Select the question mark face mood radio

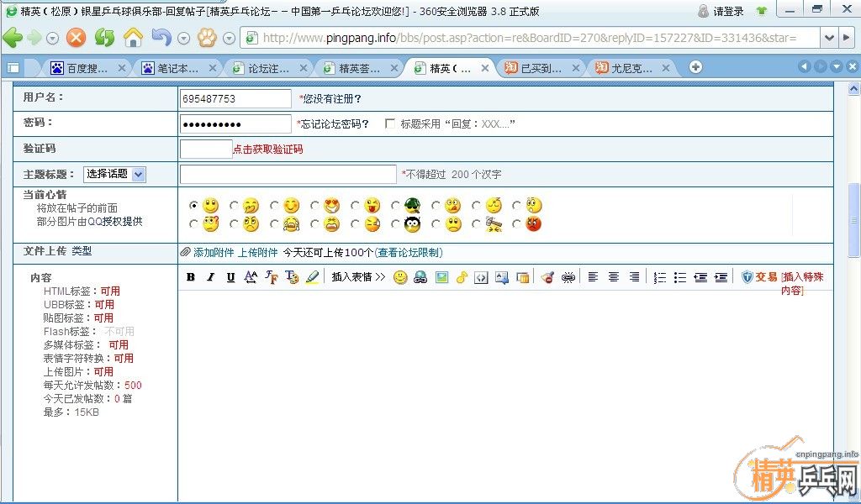coord(193,223)
